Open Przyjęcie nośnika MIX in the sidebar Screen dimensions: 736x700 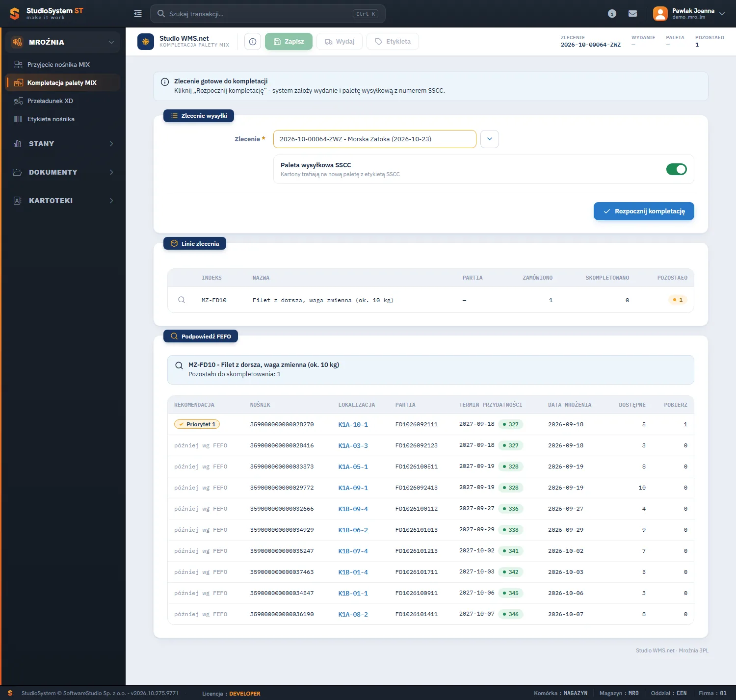pos(63,65)
